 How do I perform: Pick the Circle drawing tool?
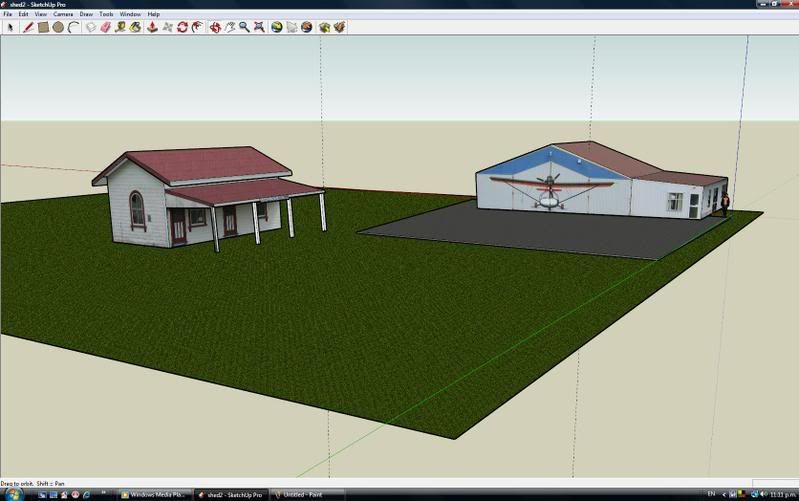(x=58, y=27)
